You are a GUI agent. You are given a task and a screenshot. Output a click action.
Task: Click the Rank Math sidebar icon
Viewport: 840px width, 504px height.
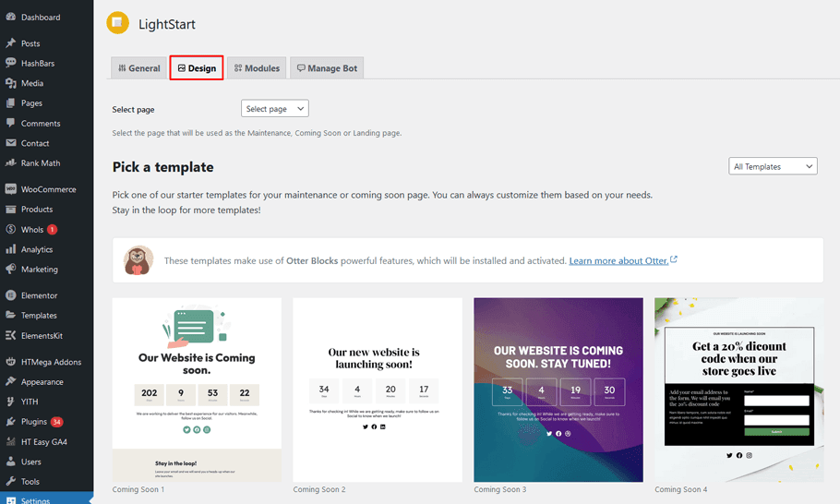[11, 163]
